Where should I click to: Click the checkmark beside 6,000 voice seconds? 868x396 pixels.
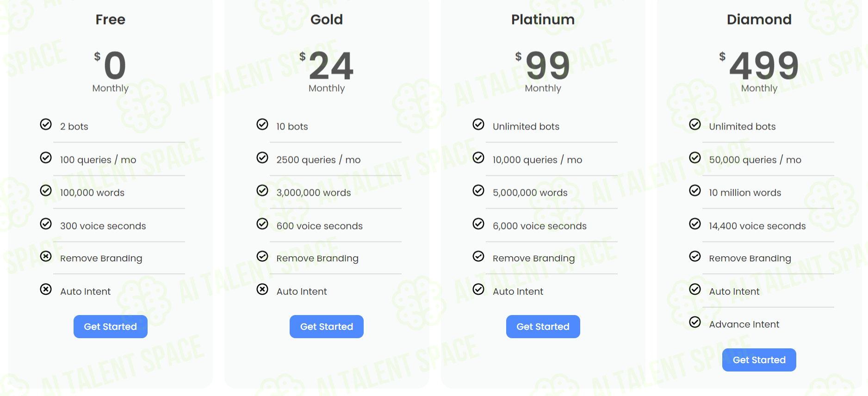(x=478, y=224)
